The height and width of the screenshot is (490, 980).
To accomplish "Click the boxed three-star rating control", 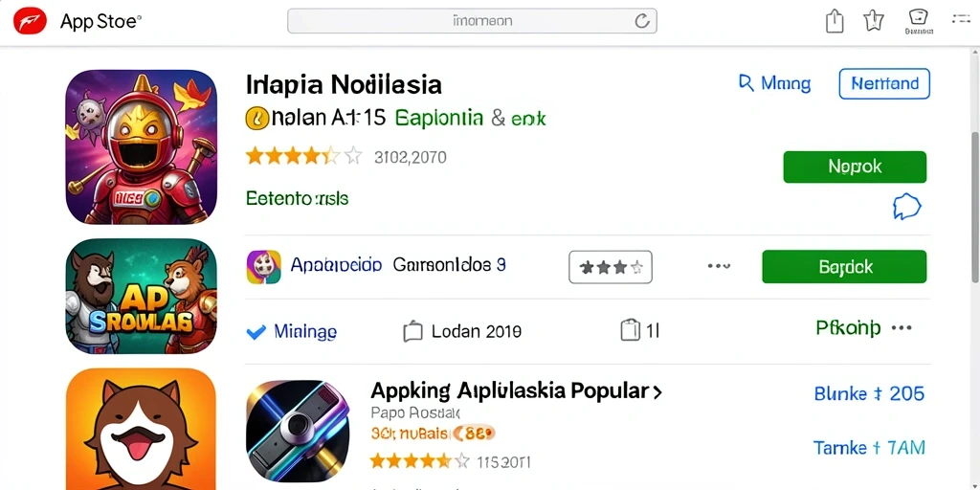I will coord(610,268).
